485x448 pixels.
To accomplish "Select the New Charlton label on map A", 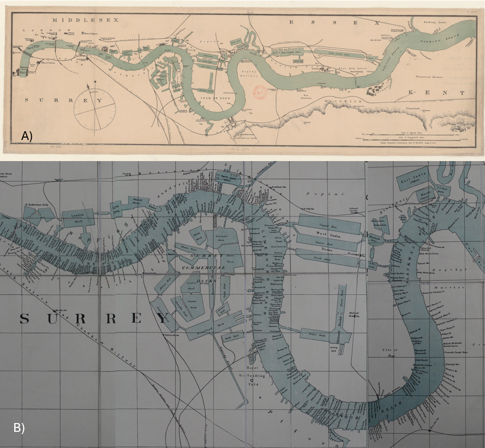I will point(306,96).
